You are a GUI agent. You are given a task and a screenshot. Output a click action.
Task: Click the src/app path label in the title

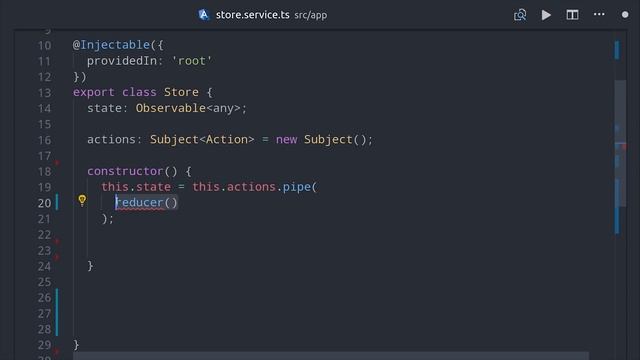pyautogui.click(x=311, y=16)
